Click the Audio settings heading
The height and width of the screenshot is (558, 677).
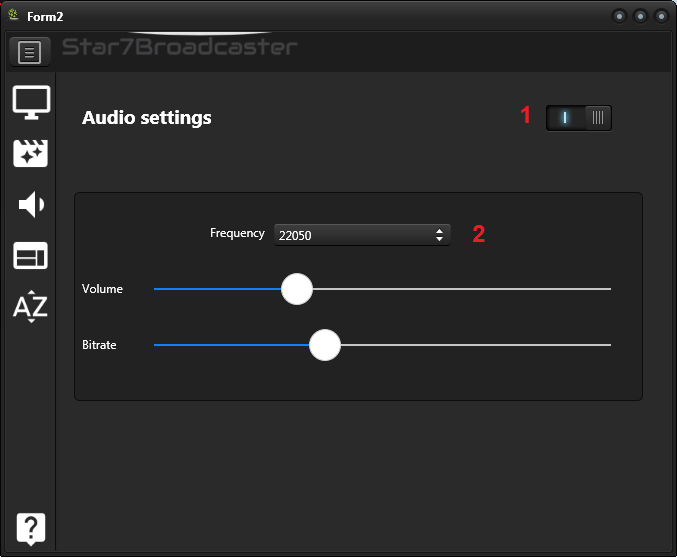tap(147, 118)
